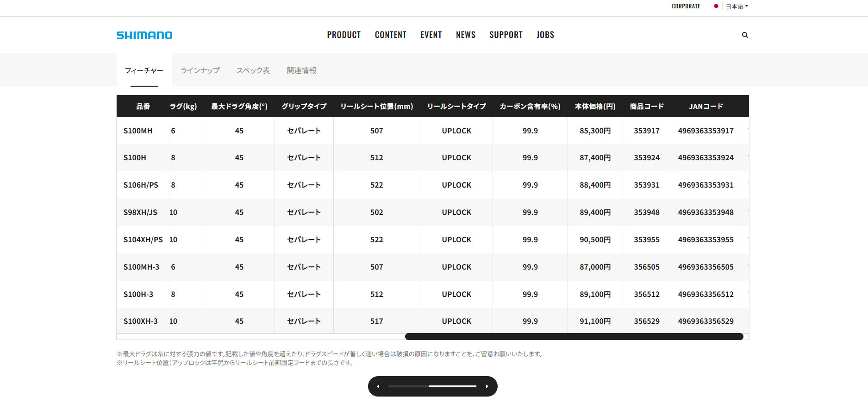Click product code 353924

click(x=647, y=158)
